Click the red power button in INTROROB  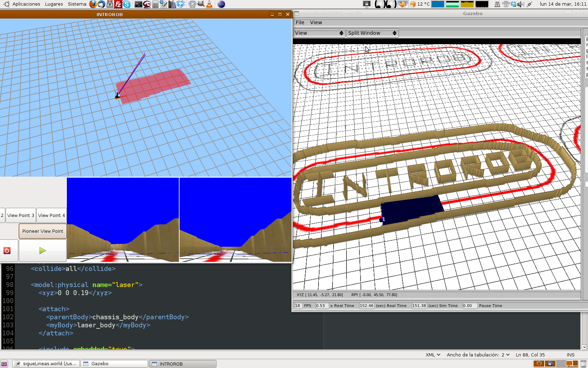(7, 251)
